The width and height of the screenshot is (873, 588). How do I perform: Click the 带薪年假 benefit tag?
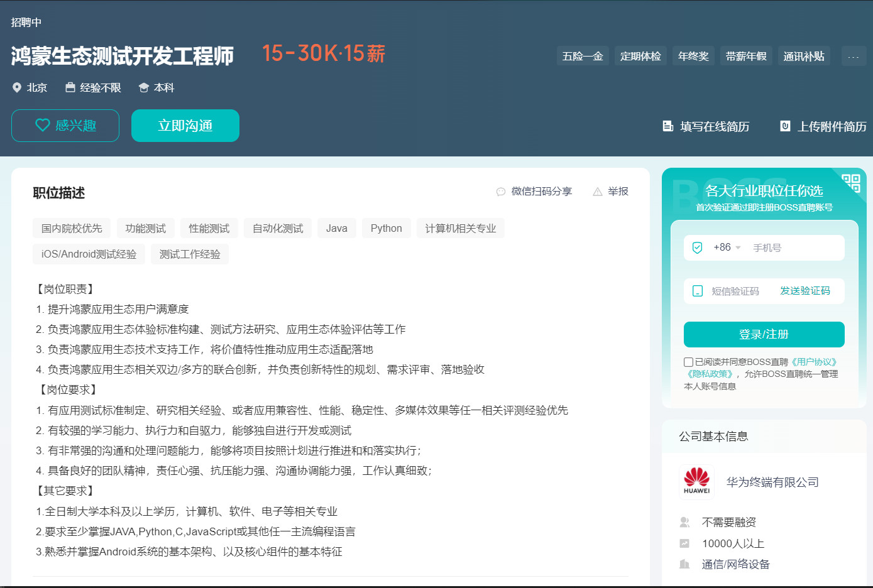point(746,56)
